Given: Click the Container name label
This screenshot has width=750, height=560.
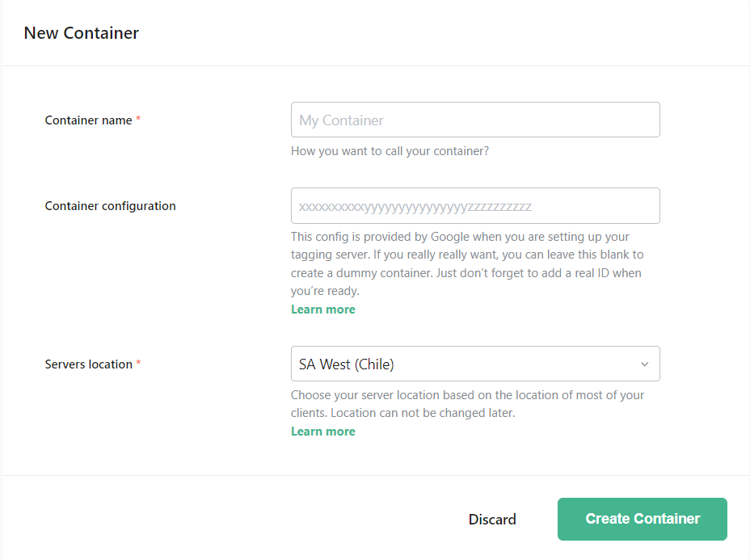Looking at the screenshot, I should pyautogui.click(x=88, y=120).
